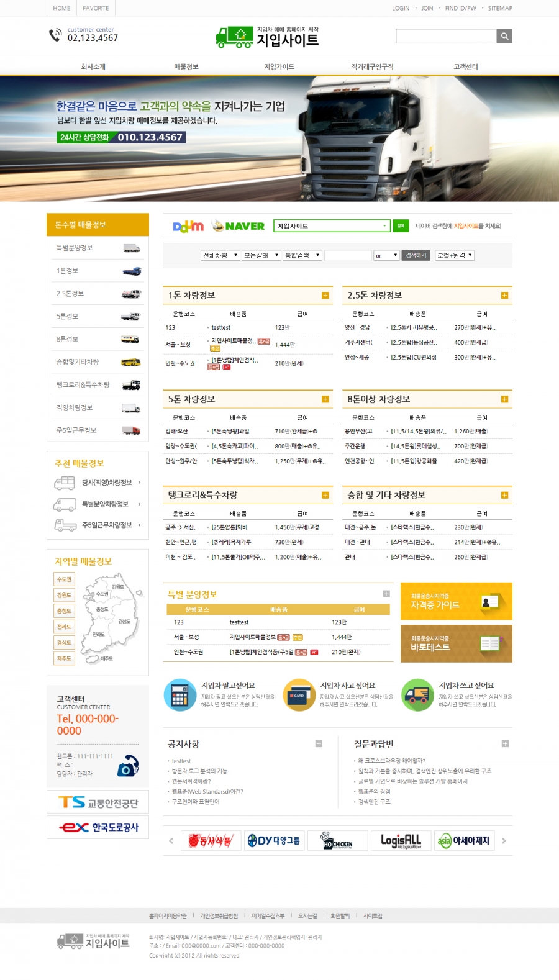Click the 지입차 쓰고 싶어요 truck icon
Viewport: 559px width, 980px height.
point(417,695)
